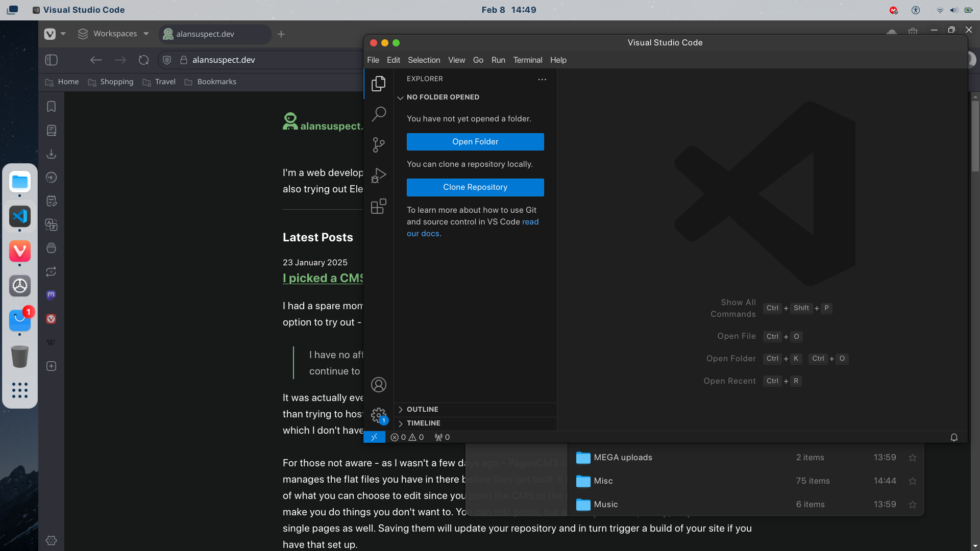Screen dimensions: 980x551
Task: Open the View menu in VS Code
Action: [456, 60]
